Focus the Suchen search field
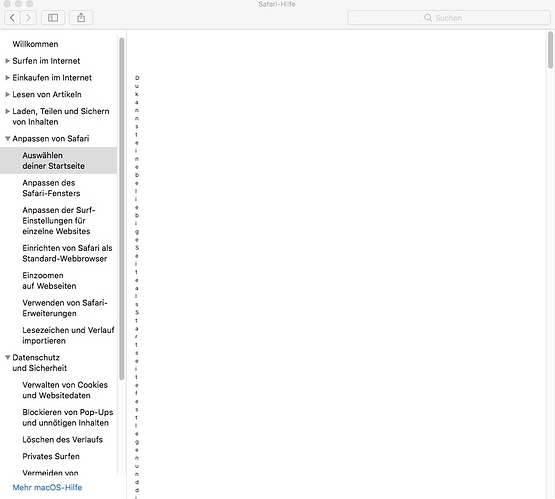Image resolution: width=555 pixels, height=499 pixels. click(448, 18)
